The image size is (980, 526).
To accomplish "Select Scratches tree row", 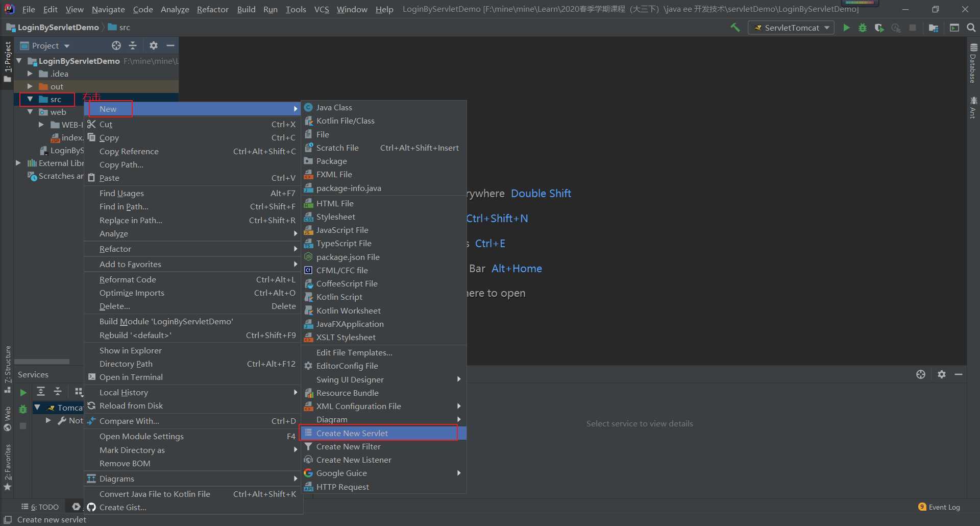I will tap(55, 176).
